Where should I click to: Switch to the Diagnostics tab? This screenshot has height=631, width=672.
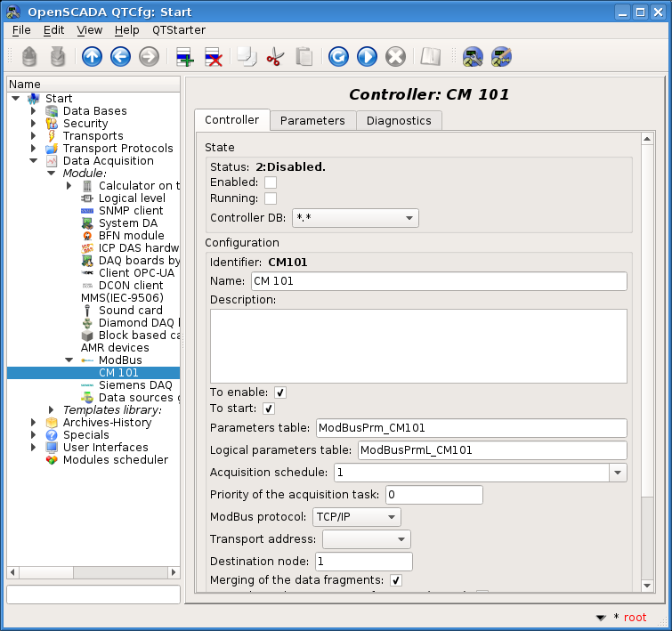click(x=399, y=121)
